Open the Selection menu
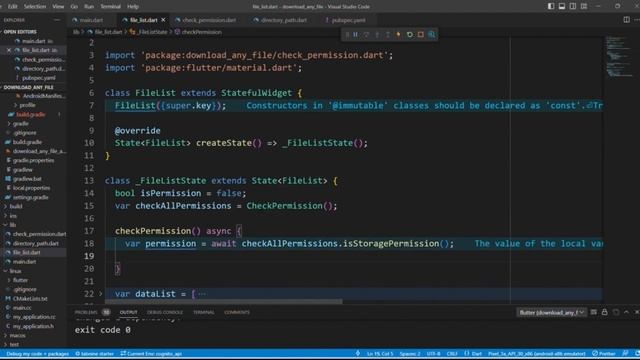The image size is (640, 360). click(x=35, y=7)
